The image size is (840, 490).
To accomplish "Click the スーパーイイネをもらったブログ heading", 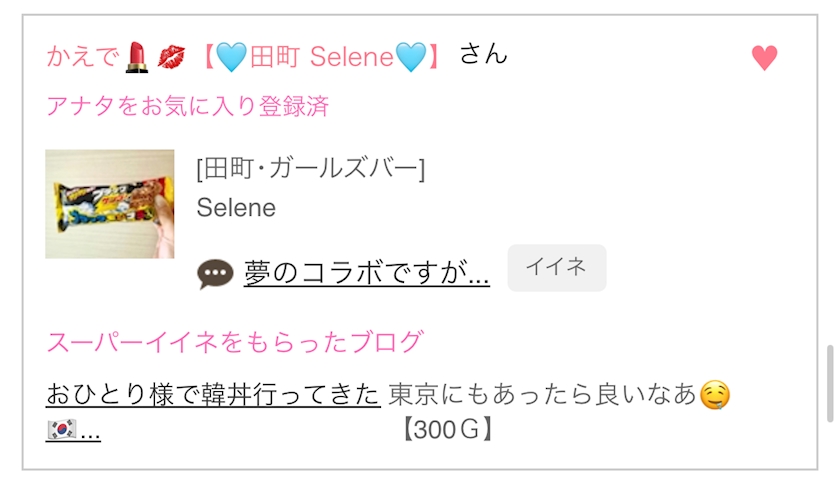I will click(x=234, y=342).
